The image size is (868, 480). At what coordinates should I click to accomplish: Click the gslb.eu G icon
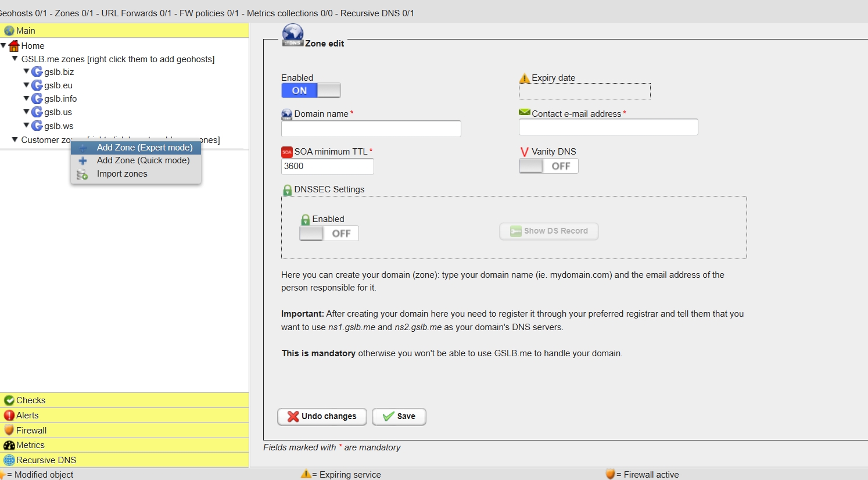(x=37, y=85)
